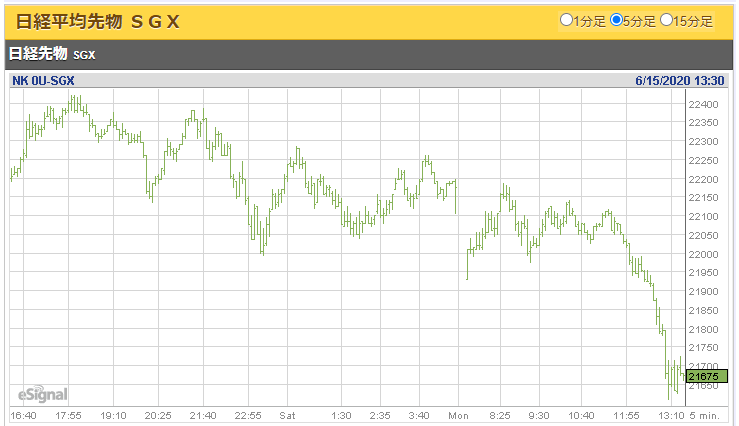Click the green 21675 current price tag
This screenshot has width=739, height=426.
click(x=704, y=375)
